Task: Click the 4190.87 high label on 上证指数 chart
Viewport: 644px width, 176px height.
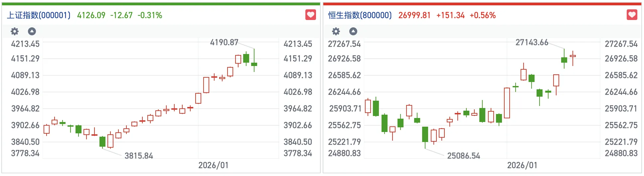Action: (x=224, y=42)
